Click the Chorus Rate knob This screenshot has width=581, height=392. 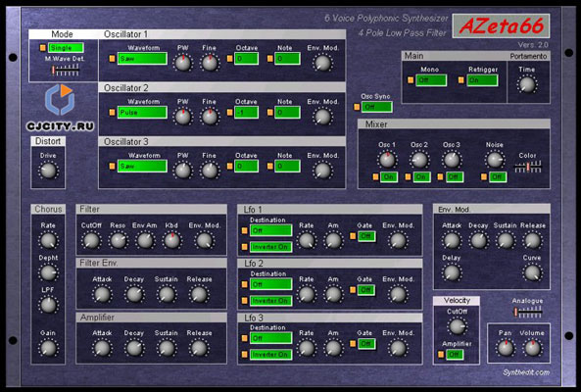[48, 240]
